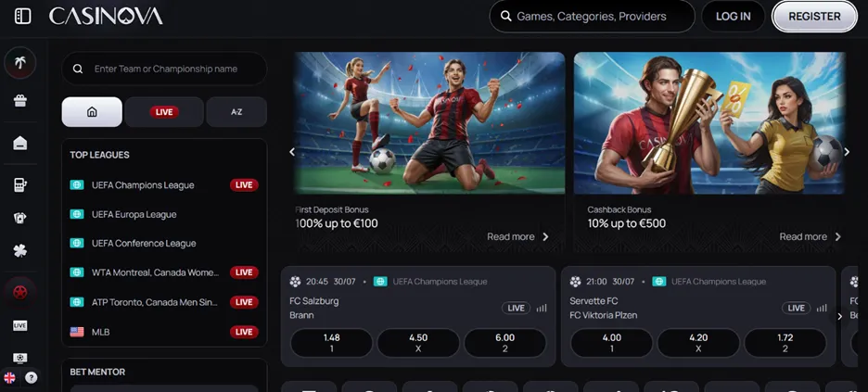Show next match cards with right chevron

point(839,316)
